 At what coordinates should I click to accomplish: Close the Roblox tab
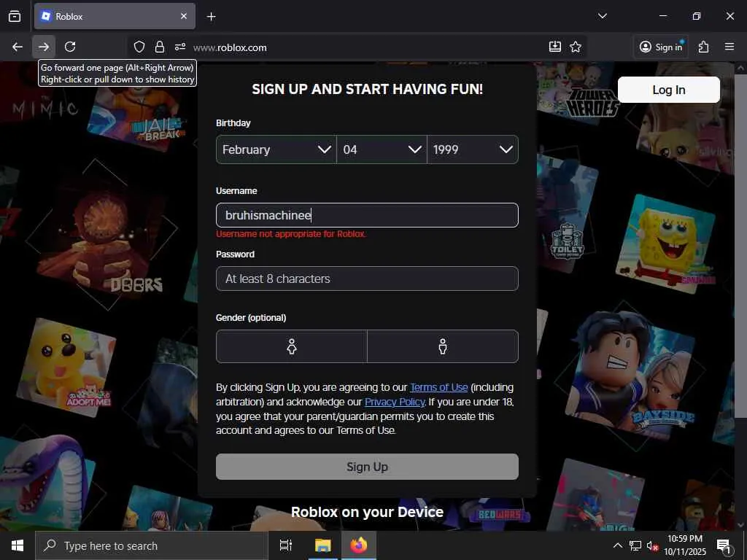point(184,16)
